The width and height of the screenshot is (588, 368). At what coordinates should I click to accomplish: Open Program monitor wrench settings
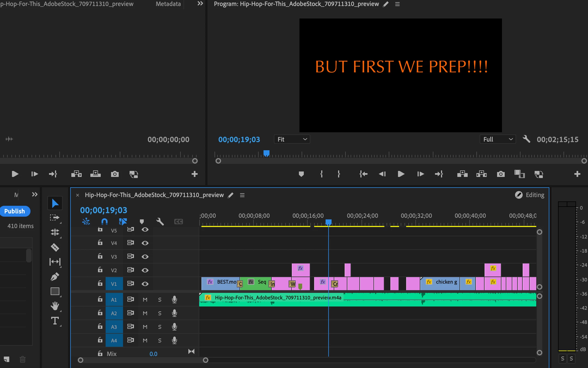click(x=526, y=139)
